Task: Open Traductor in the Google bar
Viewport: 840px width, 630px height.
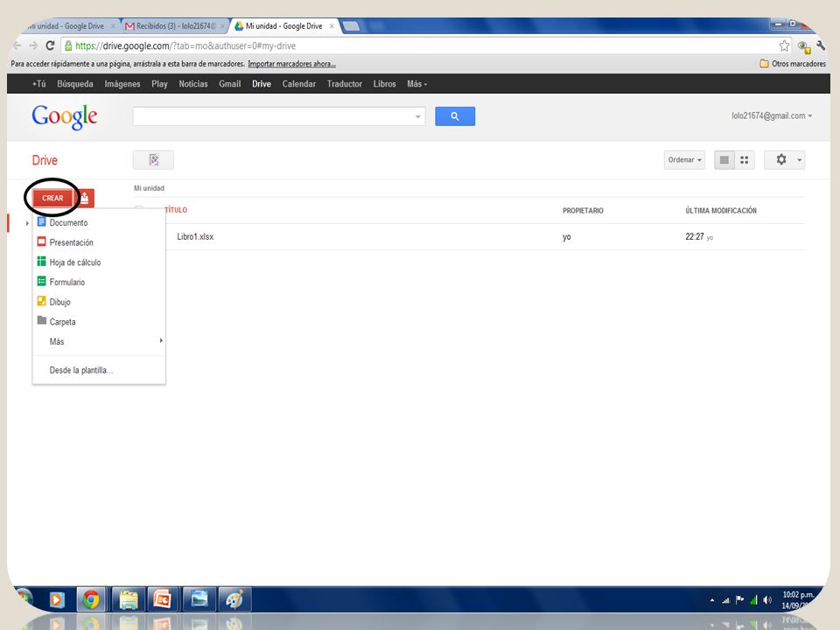Action: (345, 84)
